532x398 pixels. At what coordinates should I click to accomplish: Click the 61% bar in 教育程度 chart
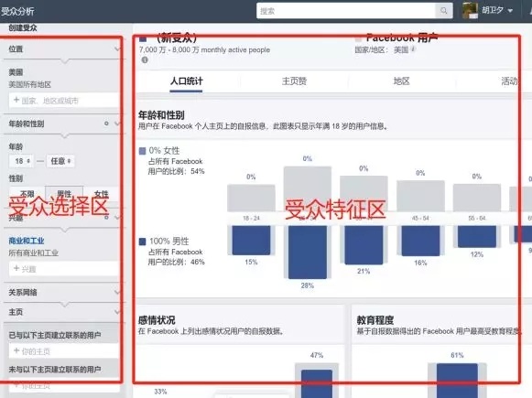(x=457, y=381)
